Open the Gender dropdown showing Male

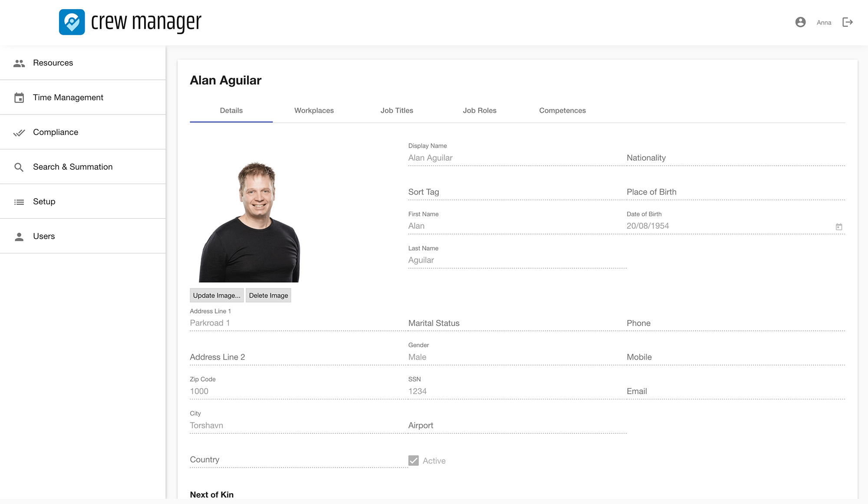click(516, 357)
